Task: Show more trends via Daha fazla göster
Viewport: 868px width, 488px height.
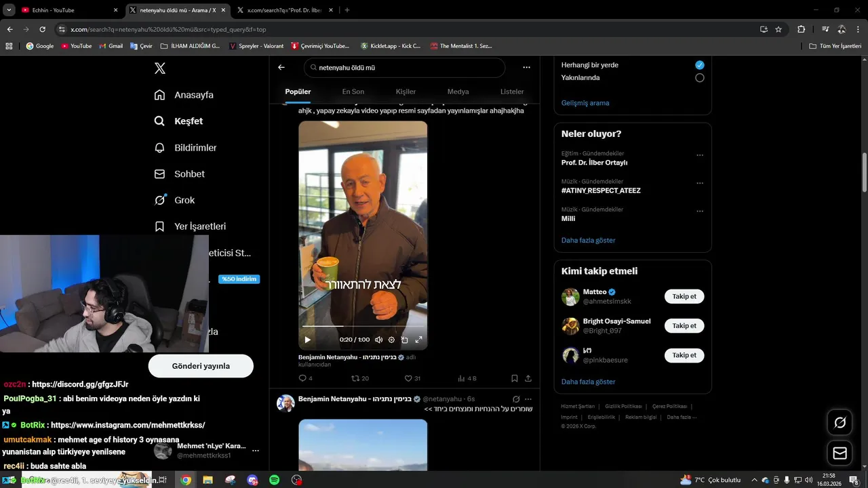Action: pos(588,240)
